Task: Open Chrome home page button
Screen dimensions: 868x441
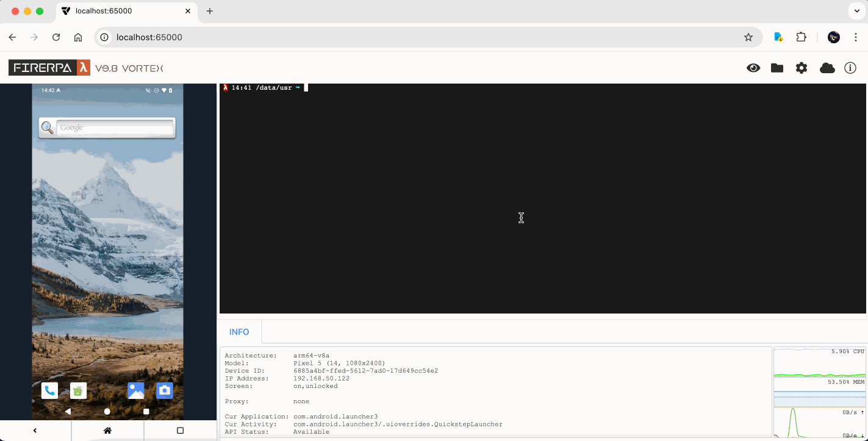Action: (78, 37)
